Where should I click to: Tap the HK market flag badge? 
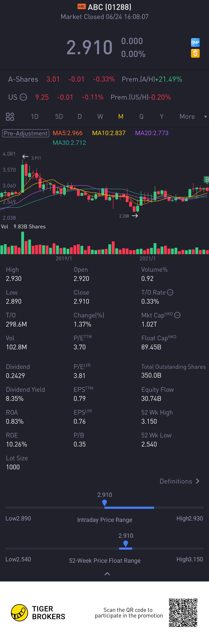(x=81, y=7)
